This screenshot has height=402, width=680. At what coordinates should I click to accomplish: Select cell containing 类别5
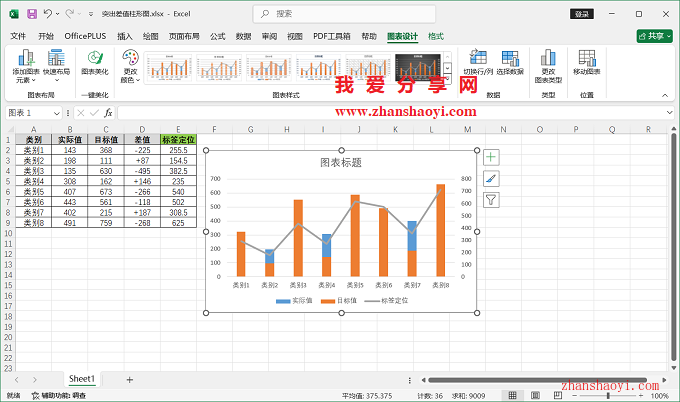33,192
